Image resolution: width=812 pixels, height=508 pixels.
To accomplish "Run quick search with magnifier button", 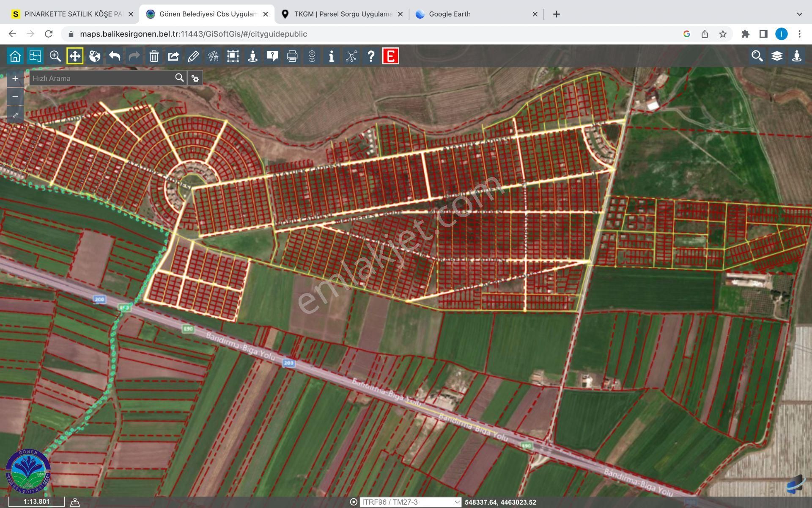I will point(180,78).
